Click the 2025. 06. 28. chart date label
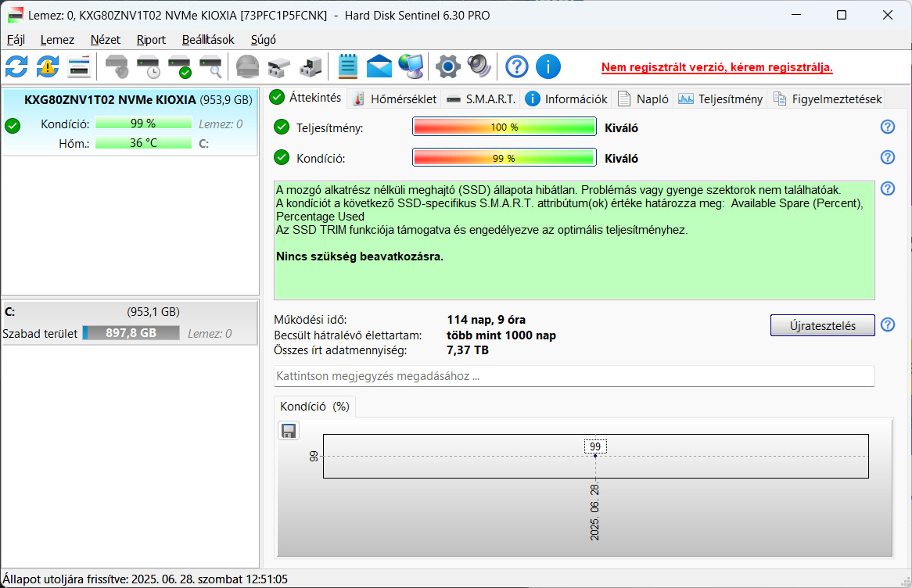 pyautogui.click(x=594, y=512)
